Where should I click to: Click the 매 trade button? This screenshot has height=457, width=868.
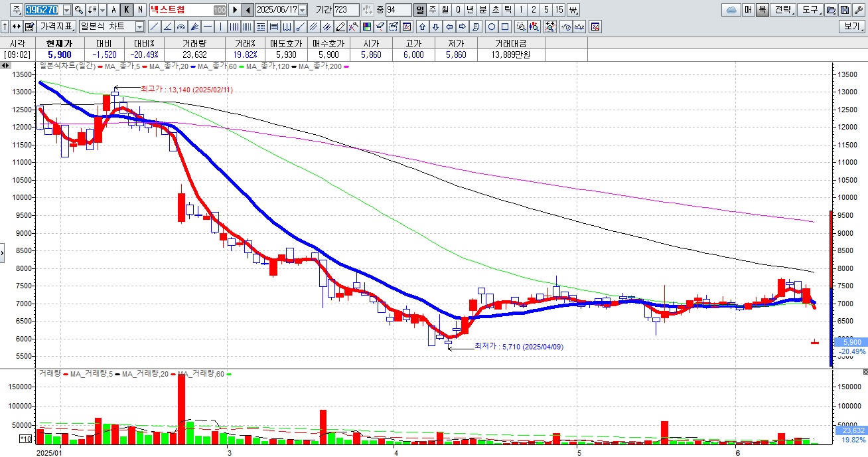coord(747,10)
